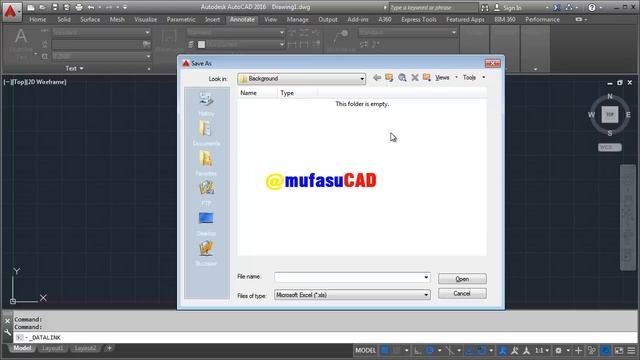This screenshot has height=360, width=640.
Task: Switch to the Home ribbon tab
Action: (x=38, y=20)
